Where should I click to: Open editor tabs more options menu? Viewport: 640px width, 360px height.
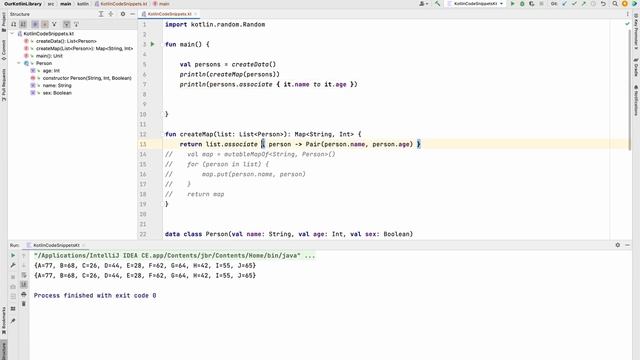coord(627,14)
